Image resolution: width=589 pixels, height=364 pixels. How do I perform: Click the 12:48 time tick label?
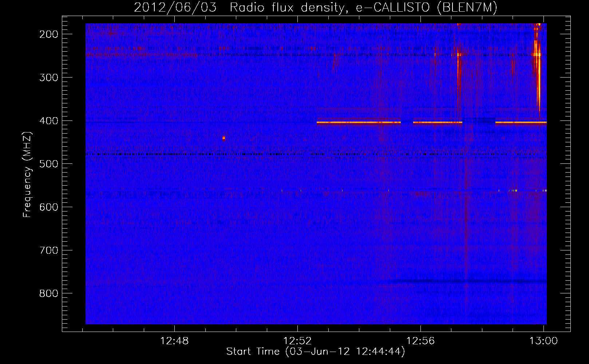pos(174,341)
